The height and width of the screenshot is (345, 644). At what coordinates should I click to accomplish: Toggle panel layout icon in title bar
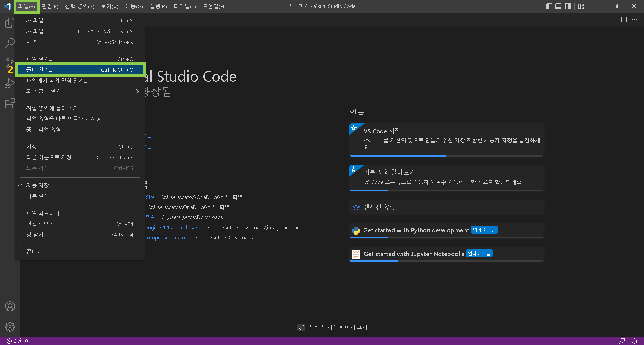click(558, 6)
